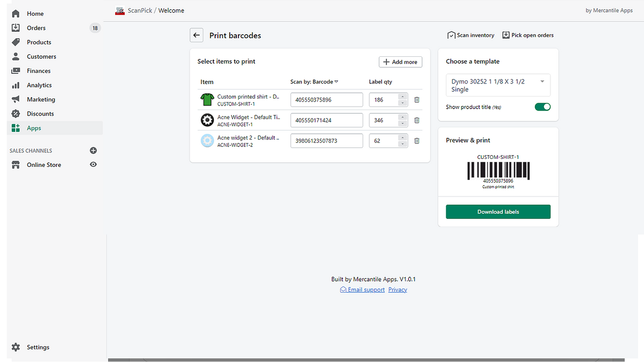
Task: Click Download labels
Action: click(498, 212)
